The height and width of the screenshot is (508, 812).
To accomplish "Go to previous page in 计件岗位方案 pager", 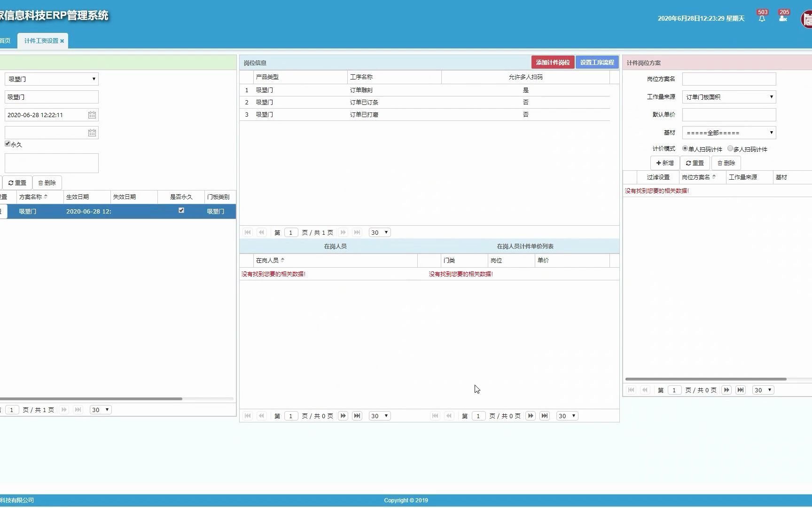I will pos(645,390).
